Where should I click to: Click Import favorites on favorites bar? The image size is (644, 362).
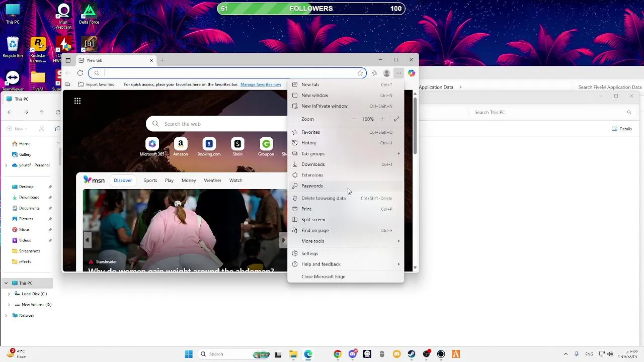[96, 84]
